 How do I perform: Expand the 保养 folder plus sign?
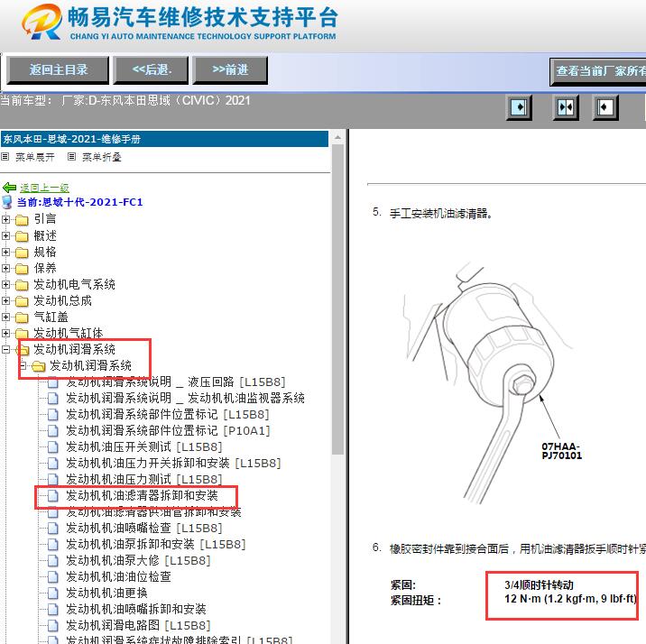5,269
